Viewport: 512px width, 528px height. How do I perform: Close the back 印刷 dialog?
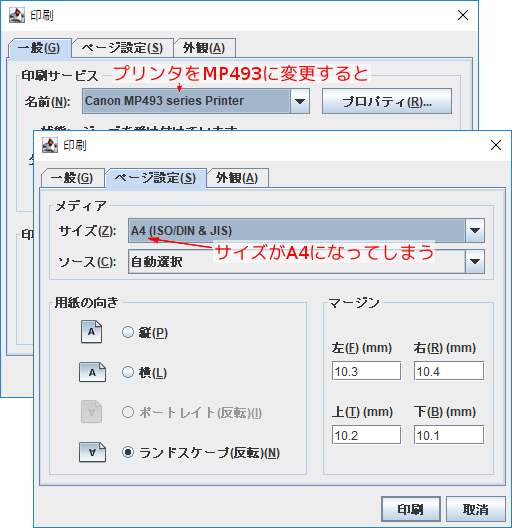click(x=463, y=15)
